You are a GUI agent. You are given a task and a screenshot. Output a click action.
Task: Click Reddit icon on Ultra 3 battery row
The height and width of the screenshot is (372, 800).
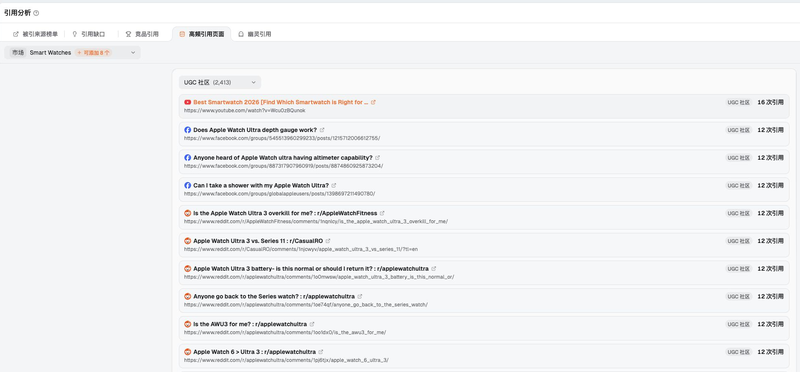pyautogui.click(x=188, y=268)
